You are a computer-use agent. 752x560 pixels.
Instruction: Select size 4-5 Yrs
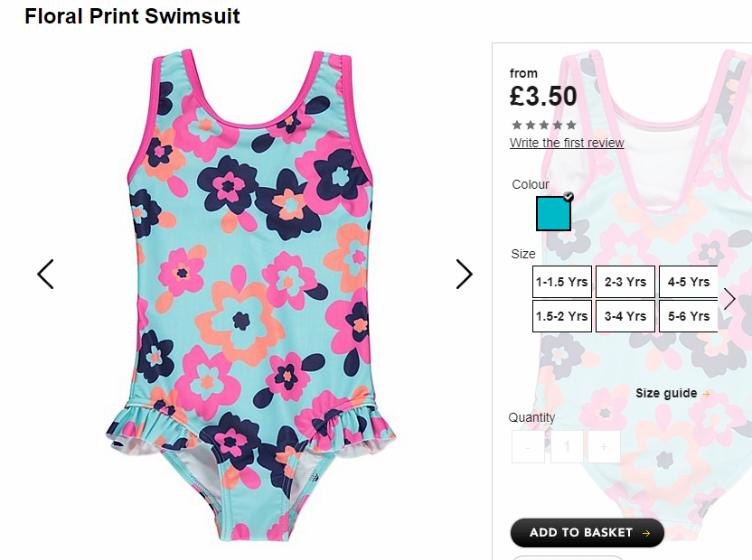click(689, 282)
